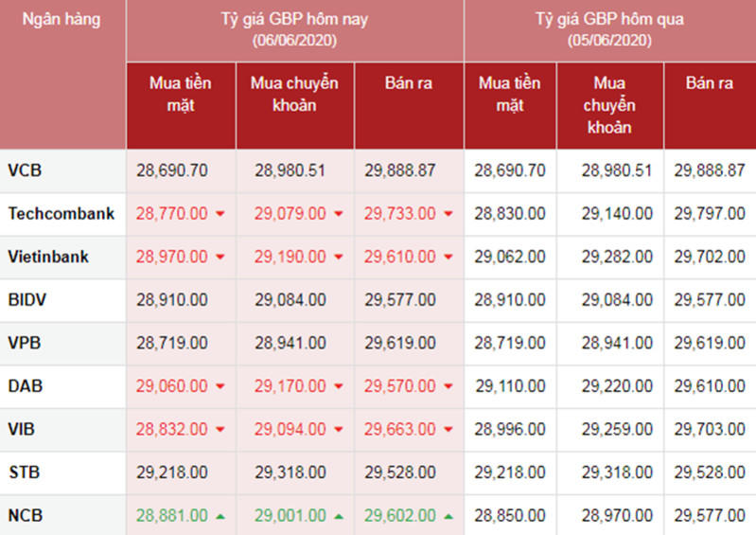Click yesterday's "Mua chuyển khoản" column header
Image resolution: width=756 pixels, height=535 pixels.
[610, 105]
